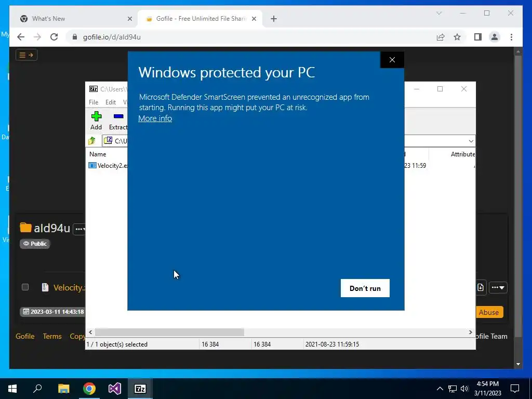Open the notification center icon
Image resolution: width=532 pixels, height=399 pixels.
point(515,389)
